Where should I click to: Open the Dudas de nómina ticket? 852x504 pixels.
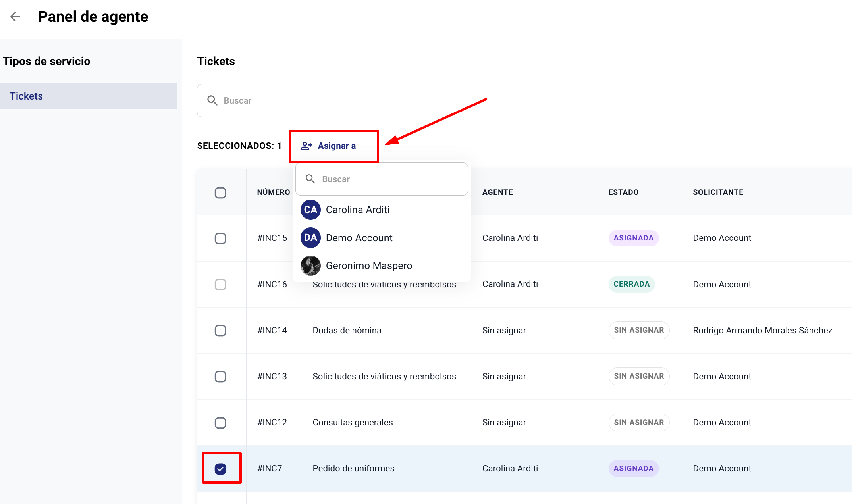point(347,330)
